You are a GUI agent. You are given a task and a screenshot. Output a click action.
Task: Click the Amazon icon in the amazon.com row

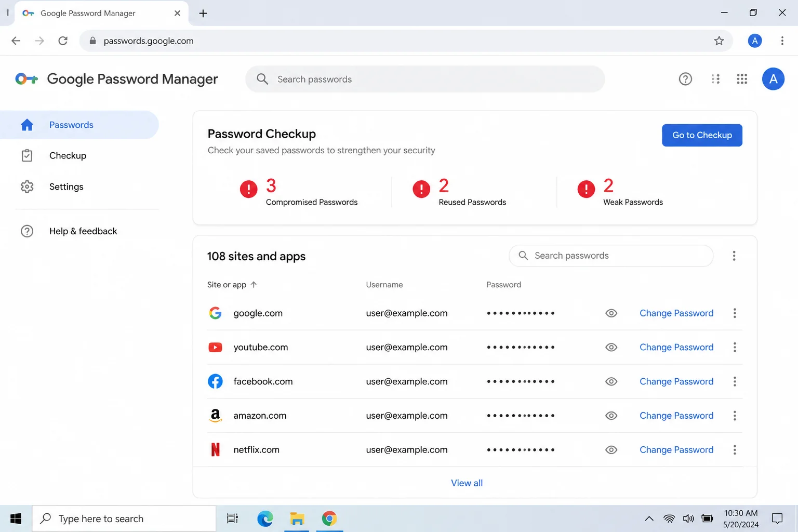coord(215,416)
